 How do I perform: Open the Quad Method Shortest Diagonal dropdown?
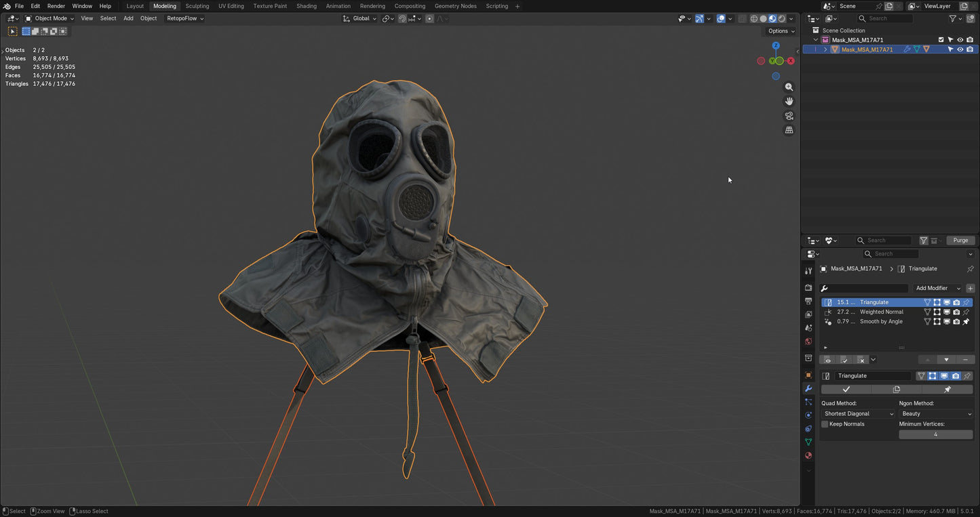coord(859,414)
